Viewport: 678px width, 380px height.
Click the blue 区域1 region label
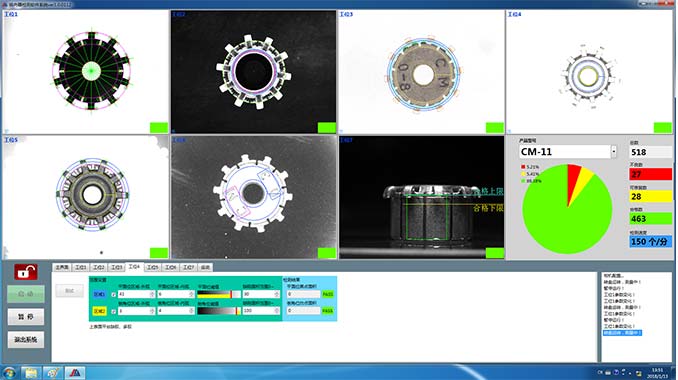tap(99, 294)
